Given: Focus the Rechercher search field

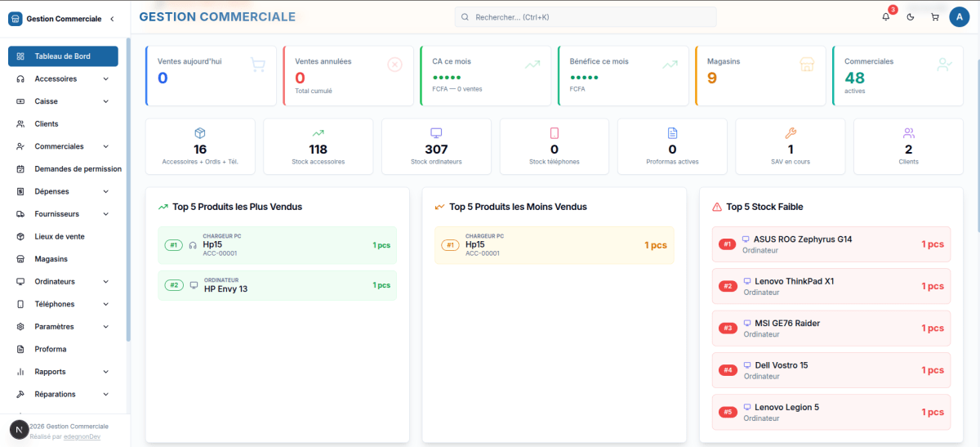Looking at the screenshot, I should pyautogui.click(x=586, y=17).
